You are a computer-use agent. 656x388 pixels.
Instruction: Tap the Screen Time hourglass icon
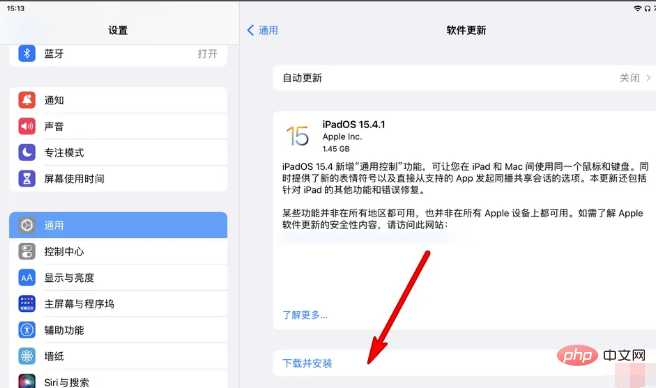click(x=27, y=179)
